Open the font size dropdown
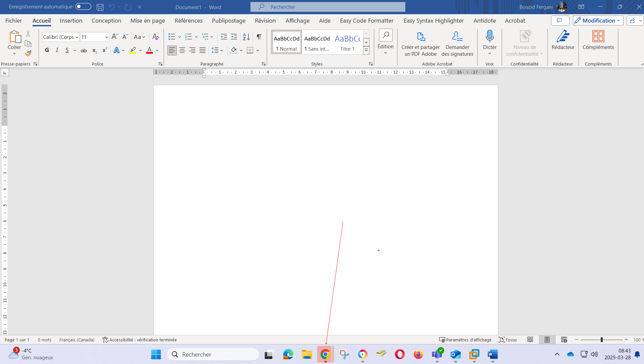The width and height of the screenshot is (644, 364). tap(106, 37)
